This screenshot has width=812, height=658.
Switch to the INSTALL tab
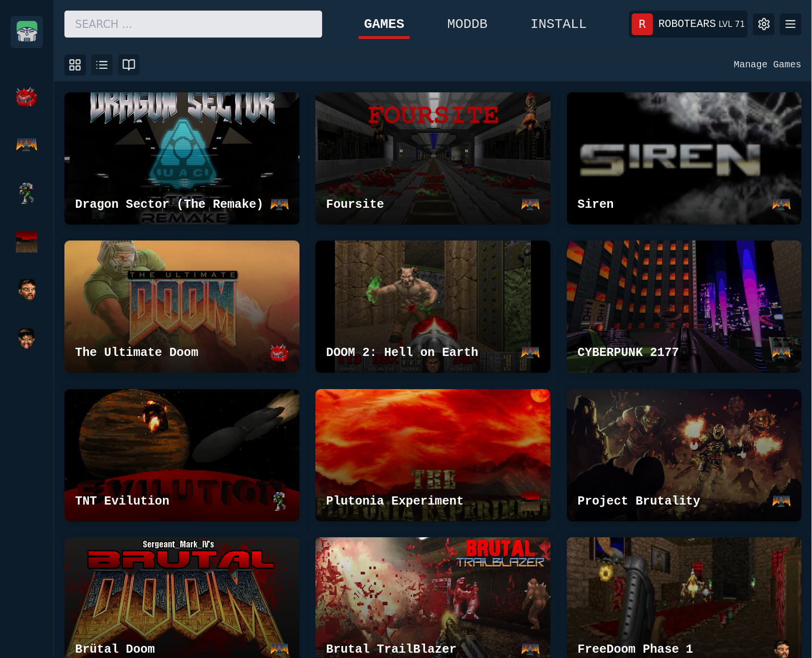(x=559, y=24)
